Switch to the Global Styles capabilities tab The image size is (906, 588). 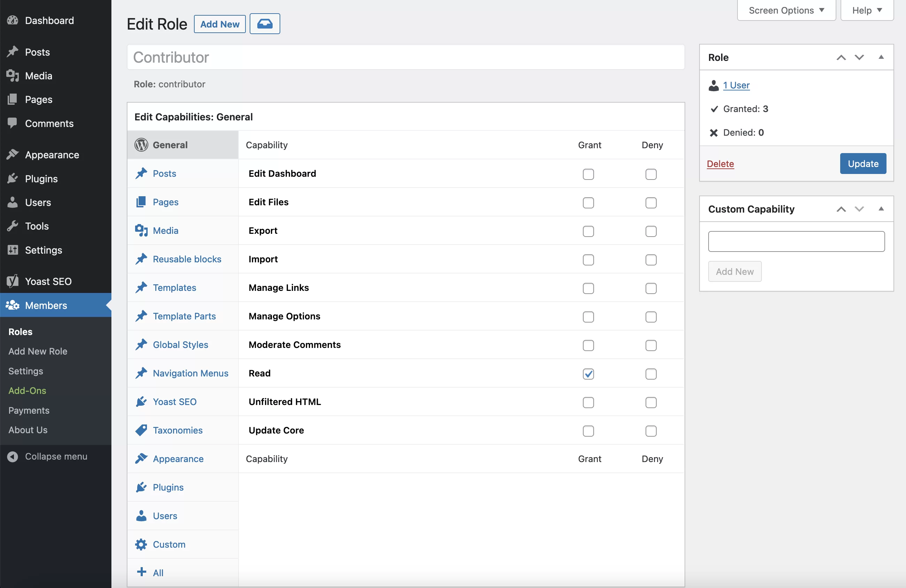[x=183, y=344]
